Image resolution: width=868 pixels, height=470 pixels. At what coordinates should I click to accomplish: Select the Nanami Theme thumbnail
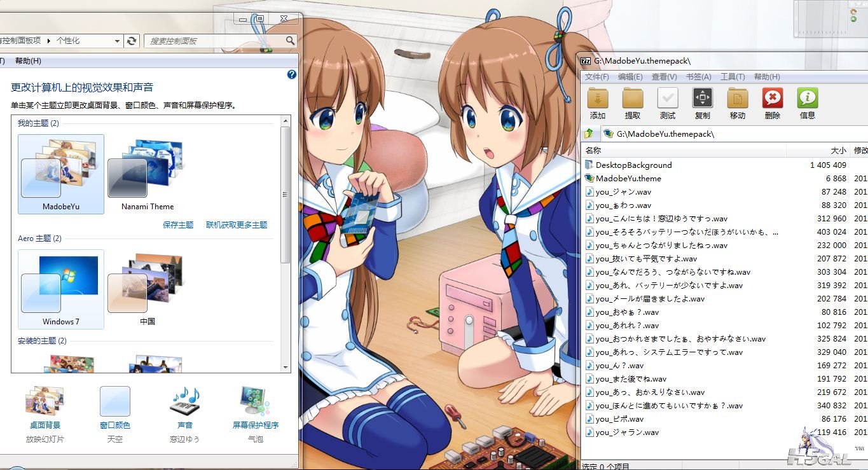[148, 174]
